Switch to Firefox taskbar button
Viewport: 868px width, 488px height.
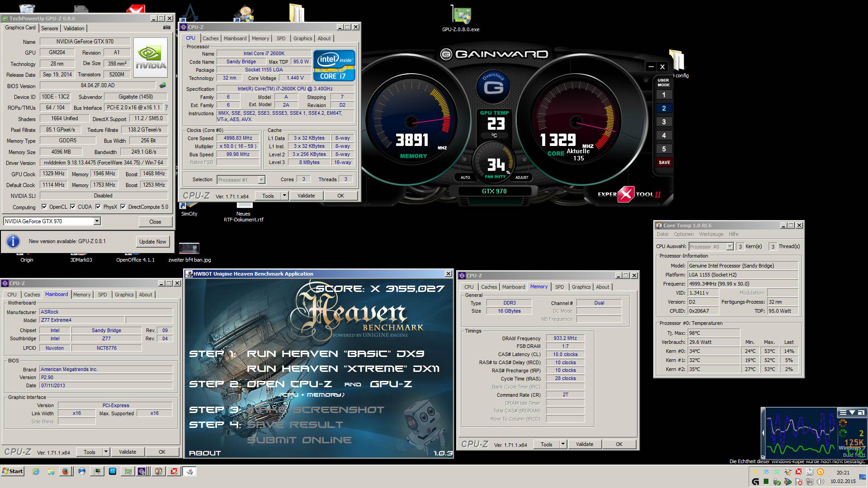click(66, 471)
